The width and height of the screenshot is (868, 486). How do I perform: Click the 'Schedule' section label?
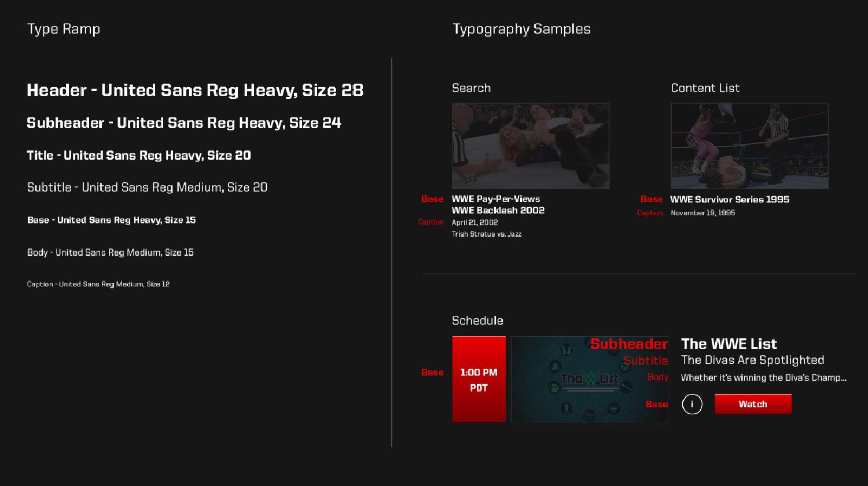[x=477, y=321]
